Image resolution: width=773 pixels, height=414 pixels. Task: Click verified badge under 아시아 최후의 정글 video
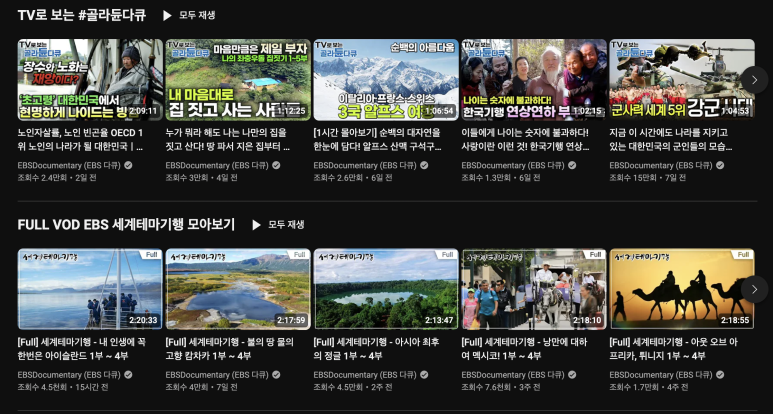pos(424,375)
